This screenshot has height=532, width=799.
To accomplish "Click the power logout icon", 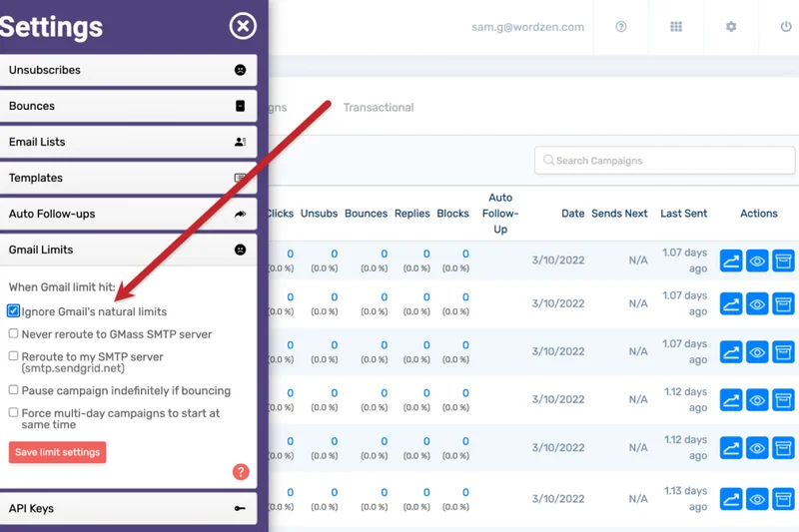I will click(785, 27).
